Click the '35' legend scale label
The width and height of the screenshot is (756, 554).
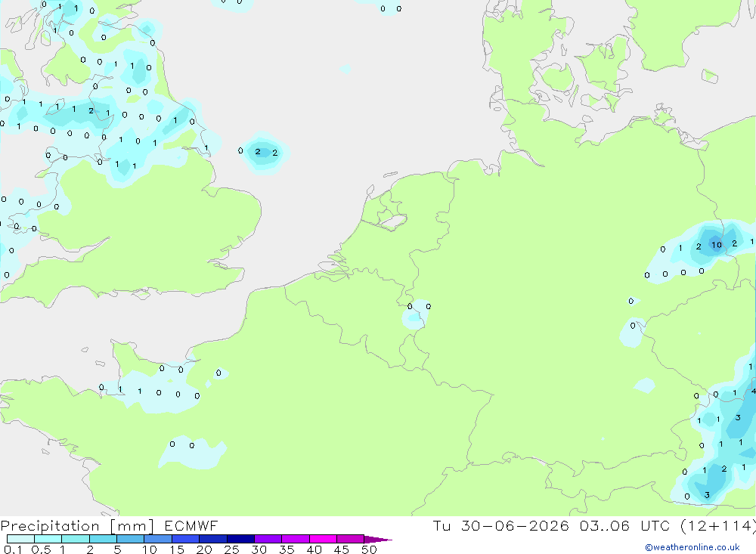287,549
